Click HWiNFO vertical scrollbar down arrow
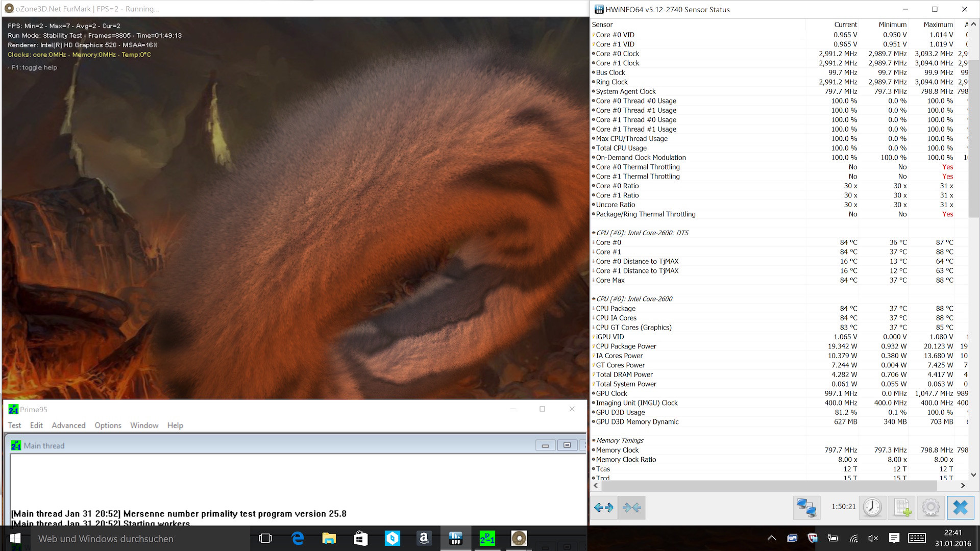 tap(973, 475)
